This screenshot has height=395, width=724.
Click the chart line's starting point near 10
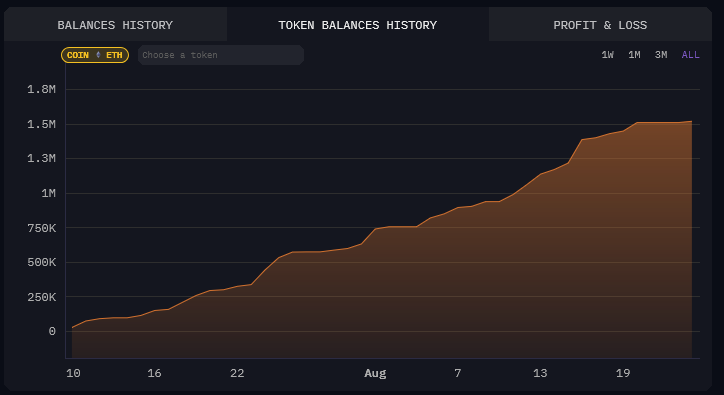point(72,328)
